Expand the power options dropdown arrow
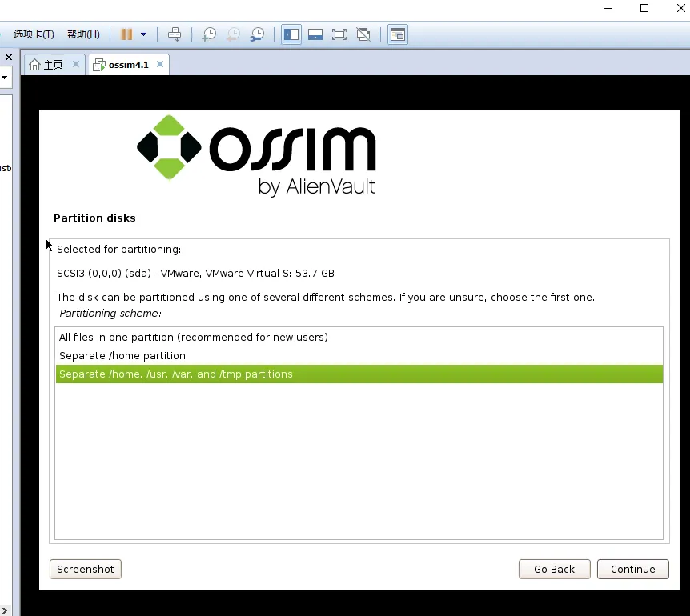The height and width of the screenshot is (616, 690). (143, 34)
